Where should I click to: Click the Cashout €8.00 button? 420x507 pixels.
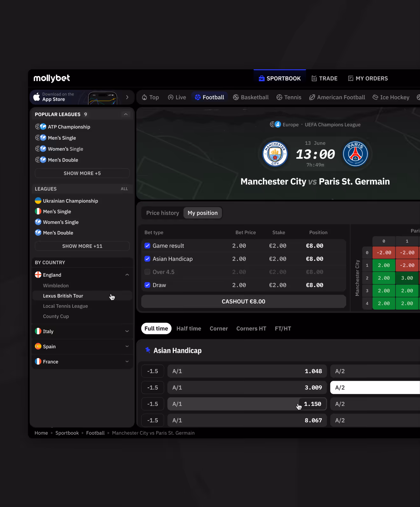pyautogui.click(x=243, y=301)
